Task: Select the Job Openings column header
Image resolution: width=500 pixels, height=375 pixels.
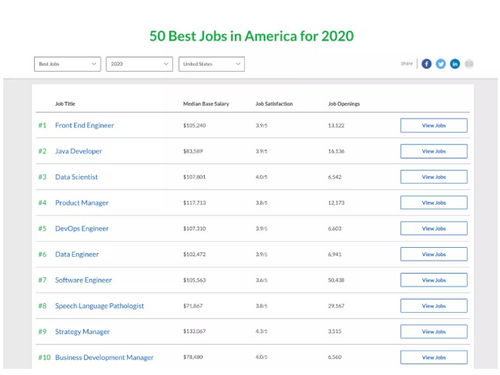Action: pos(344,104)
